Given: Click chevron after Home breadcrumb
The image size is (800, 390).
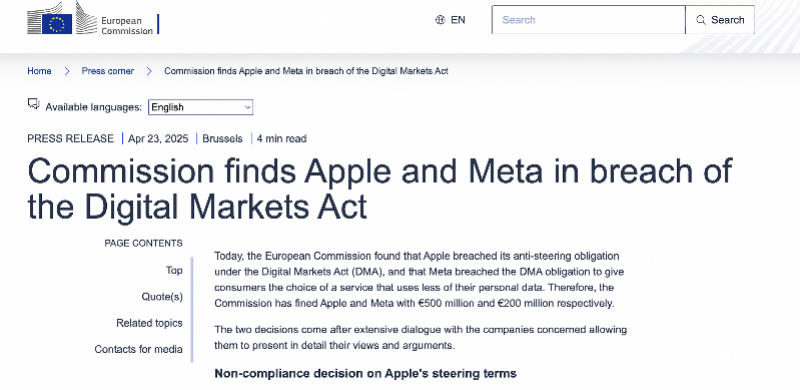Looking at the screenshot, I should (x=67, y=71).
